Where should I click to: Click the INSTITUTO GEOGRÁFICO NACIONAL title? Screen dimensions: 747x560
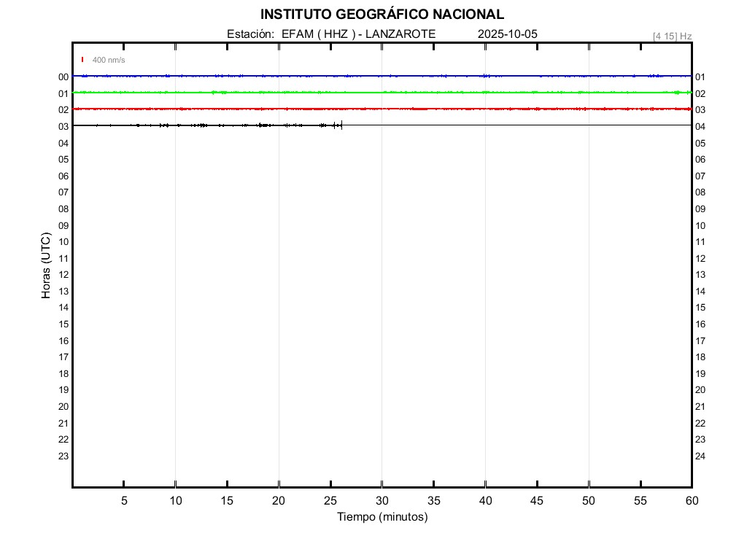point(382,15)
